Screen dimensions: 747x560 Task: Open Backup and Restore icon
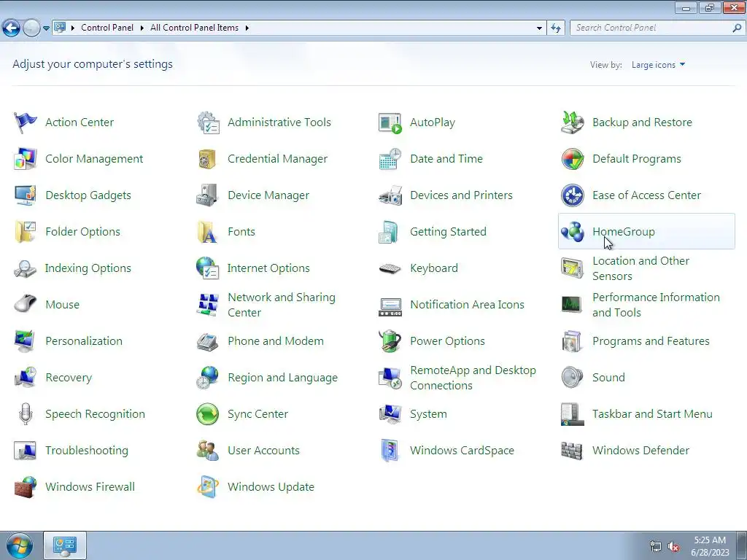pos(572,122)
